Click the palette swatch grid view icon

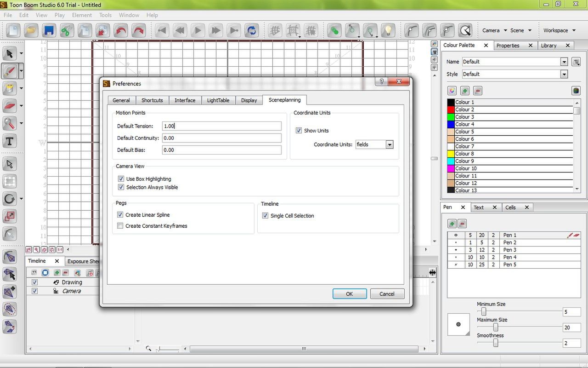[576, 91]
